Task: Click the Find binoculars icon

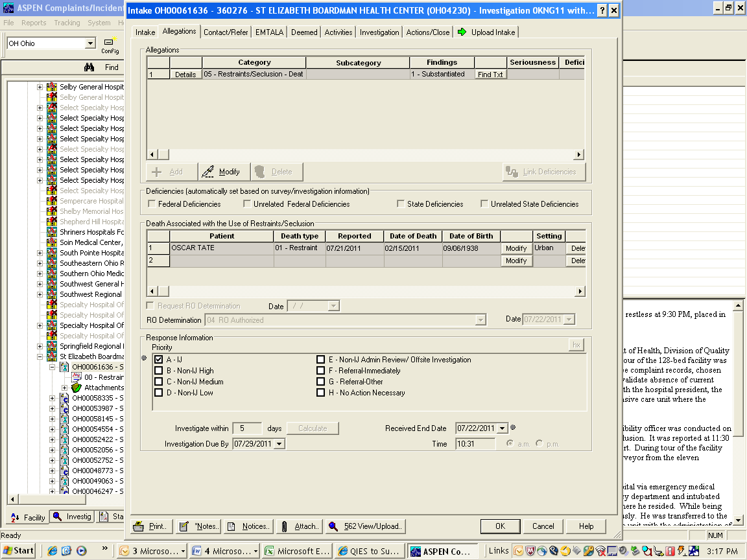Action: tap(90, 67)
